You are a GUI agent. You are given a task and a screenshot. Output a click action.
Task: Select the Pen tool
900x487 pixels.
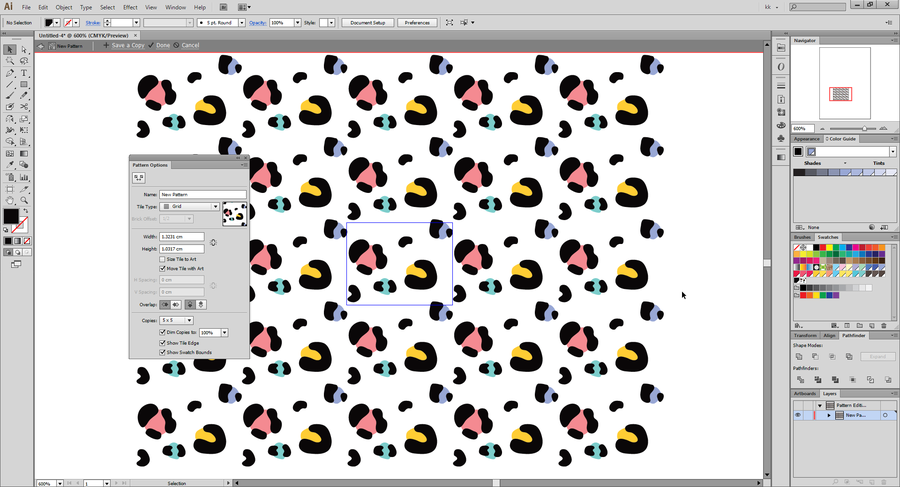tap(10, 73)
